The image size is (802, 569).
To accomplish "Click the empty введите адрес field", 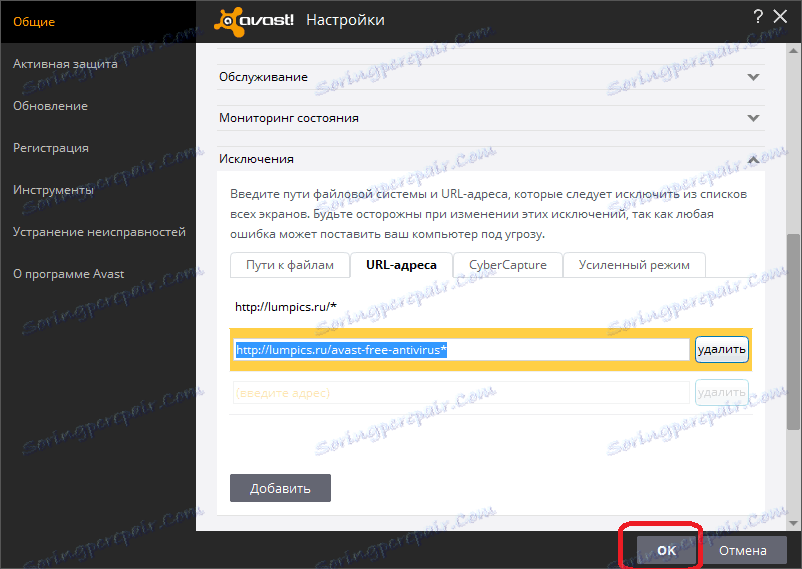I will [x=461, y=393].
